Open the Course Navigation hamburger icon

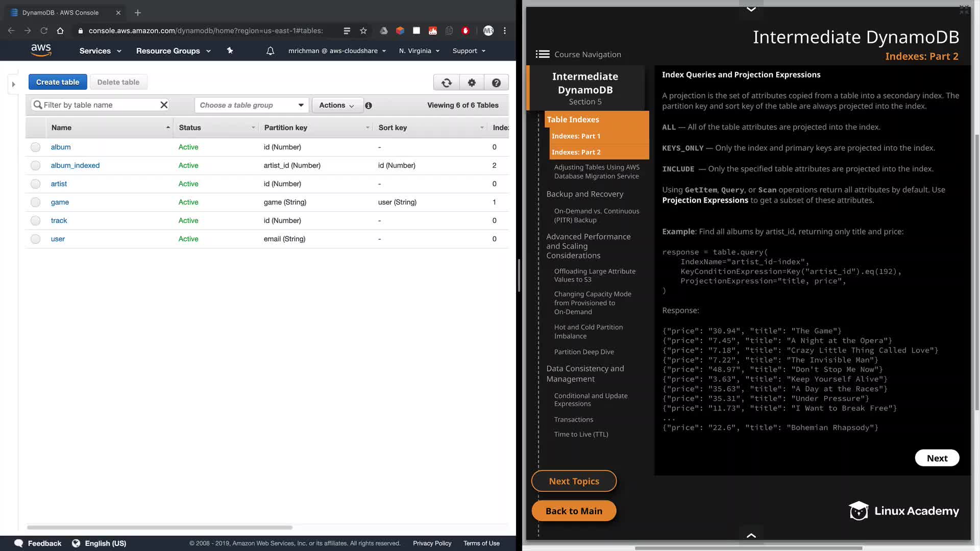(x=542, y=55)
